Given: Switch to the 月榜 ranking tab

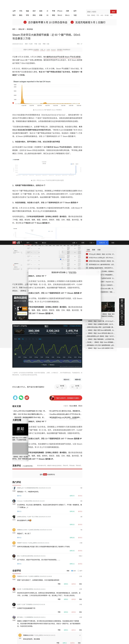Looking at the screenshot, I should click(x=99, y=250).
